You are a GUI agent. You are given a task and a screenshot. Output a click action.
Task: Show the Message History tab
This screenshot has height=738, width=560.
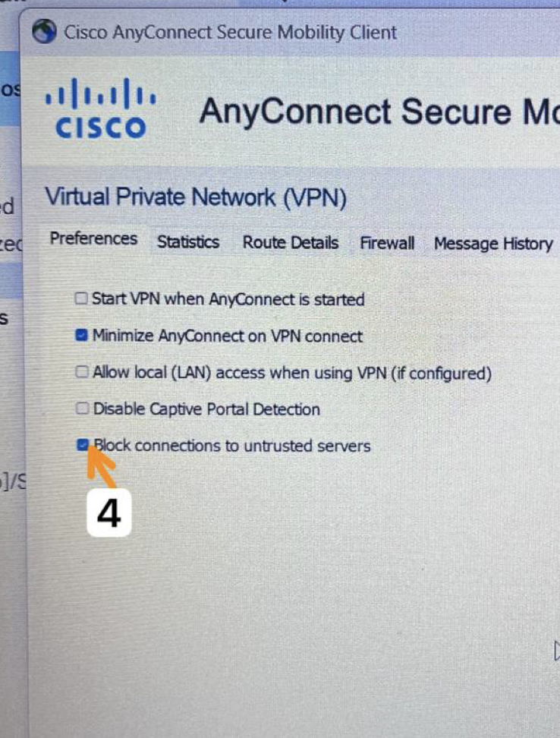493,244
